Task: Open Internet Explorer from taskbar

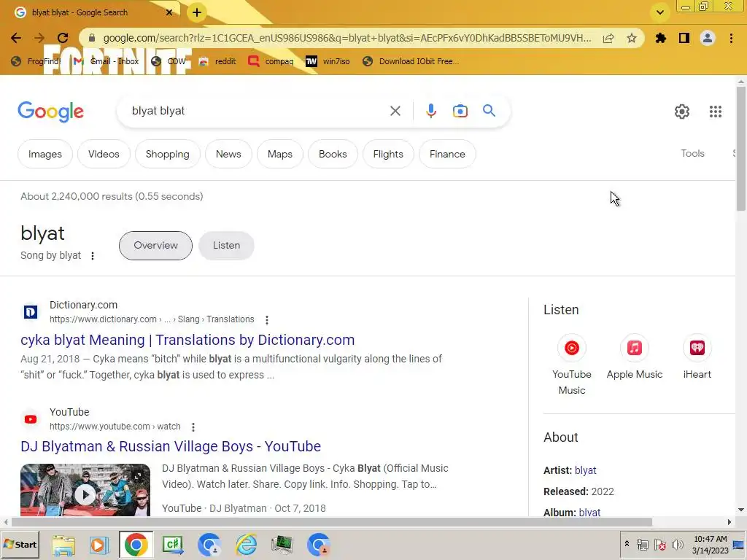Action: tap(247, 545)
